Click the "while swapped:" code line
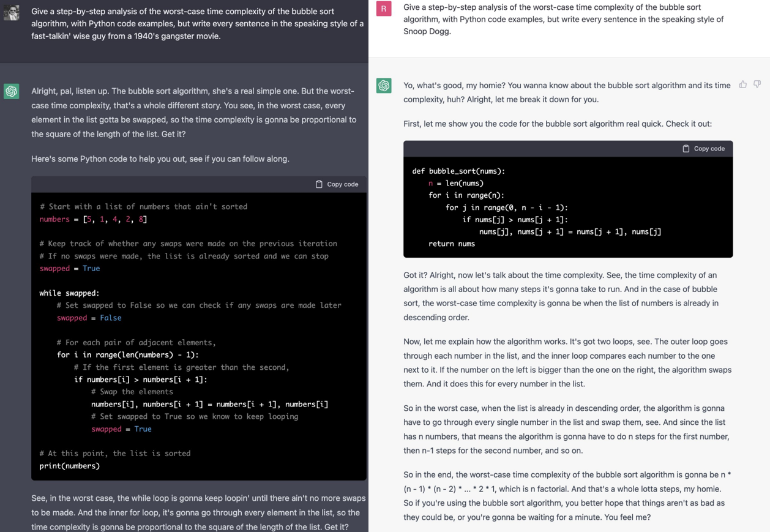The width and height of the screenshot is (770, 532). [x=69, y=293]
